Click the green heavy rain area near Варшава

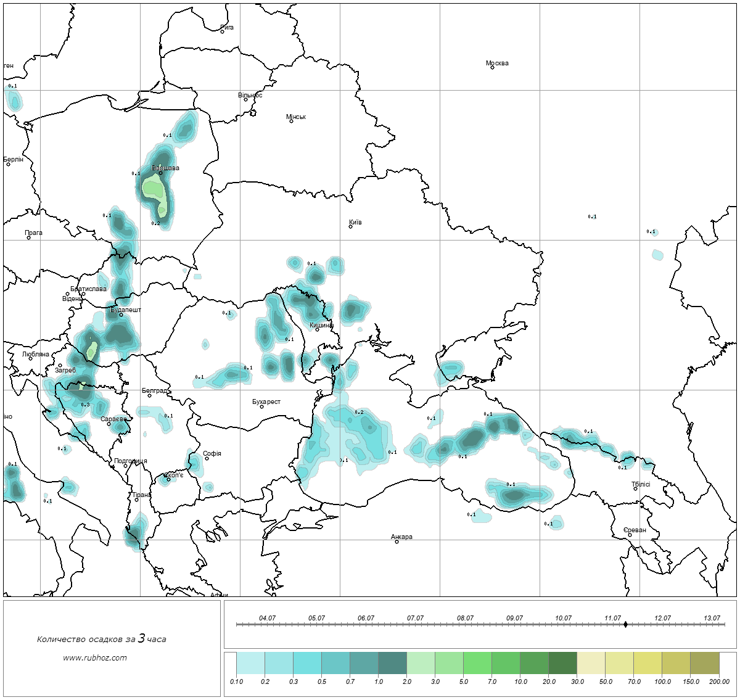(x=153, y=187)
